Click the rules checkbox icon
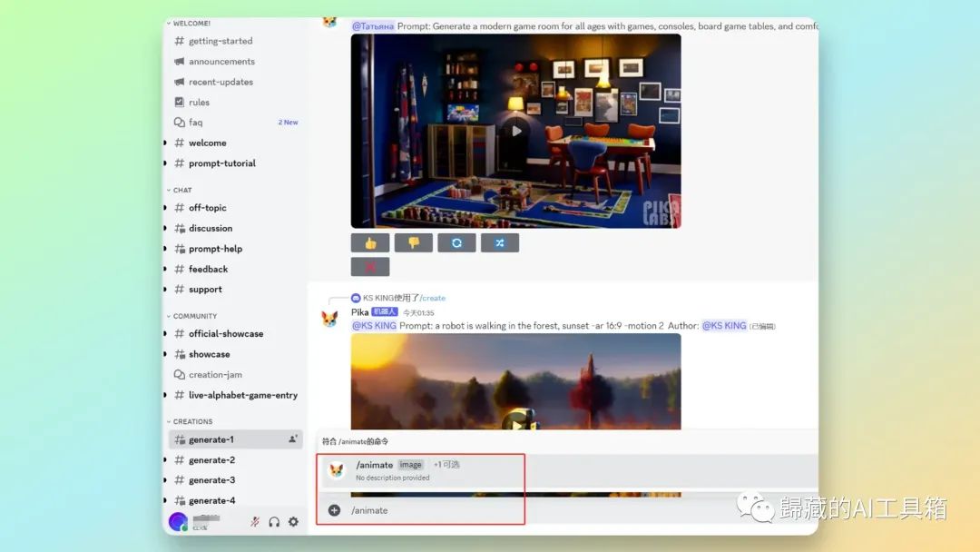 coord(180,102)
